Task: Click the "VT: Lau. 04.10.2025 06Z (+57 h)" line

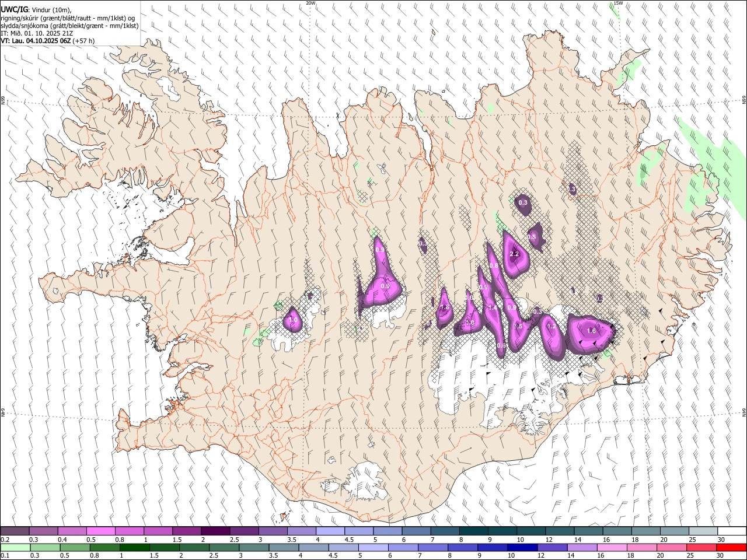Action: click(x=48, y=41)
